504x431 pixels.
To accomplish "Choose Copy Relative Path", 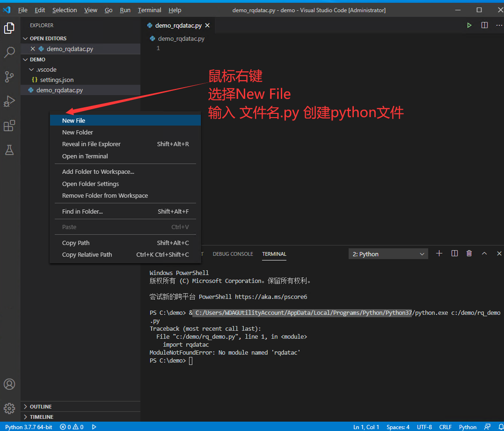I will pos(125,254).
